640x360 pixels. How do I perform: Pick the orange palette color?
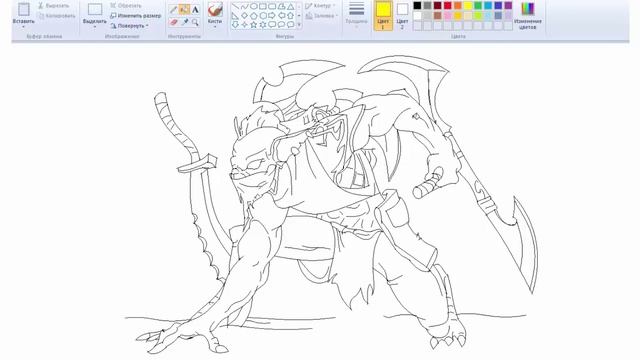pos(458,5)
